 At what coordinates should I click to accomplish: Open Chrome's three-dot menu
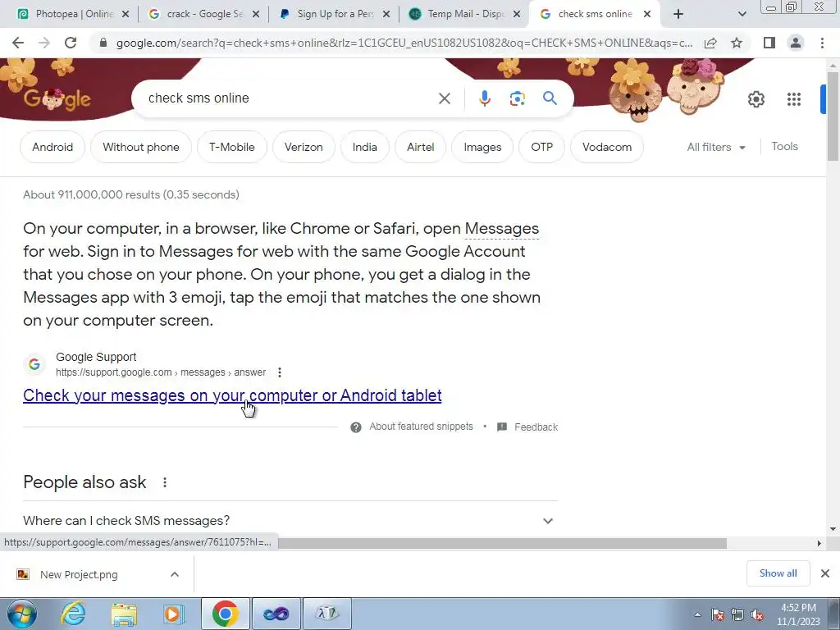822,43
